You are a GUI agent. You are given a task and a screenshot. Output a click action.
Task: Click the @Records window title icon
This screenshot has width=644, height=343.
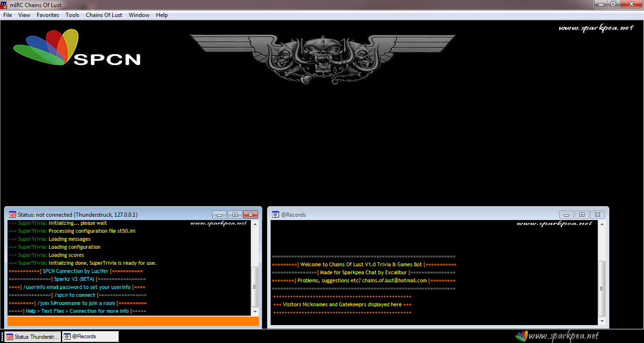275,214
